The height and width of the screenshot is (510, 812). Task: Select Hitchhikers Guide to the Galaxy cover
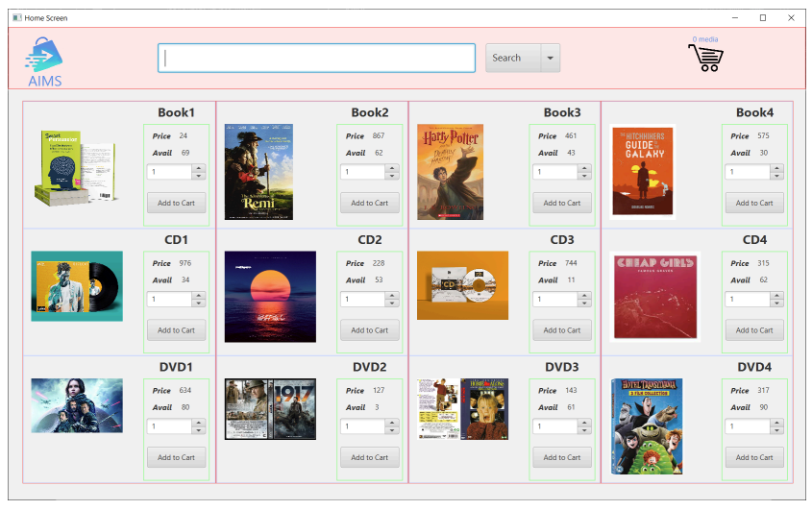[643, 172]
